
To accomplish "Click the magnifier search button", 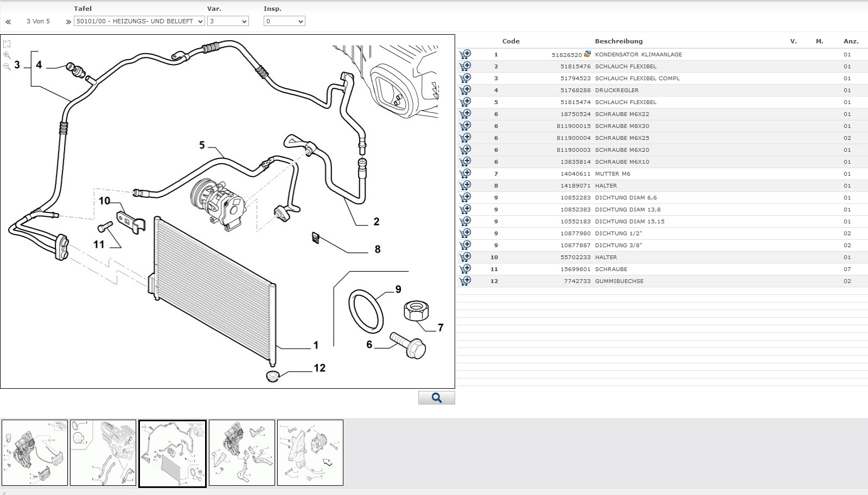I will (436, 398).
